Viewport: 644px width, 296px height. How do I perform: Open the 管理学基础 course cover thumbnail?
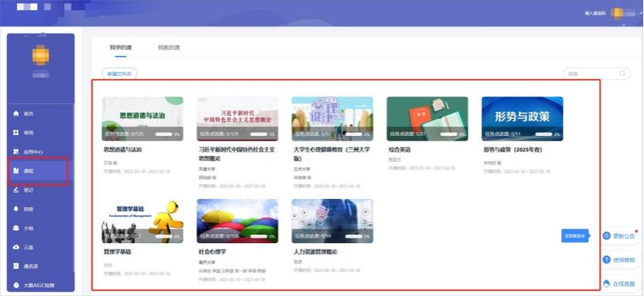[143, 221]
